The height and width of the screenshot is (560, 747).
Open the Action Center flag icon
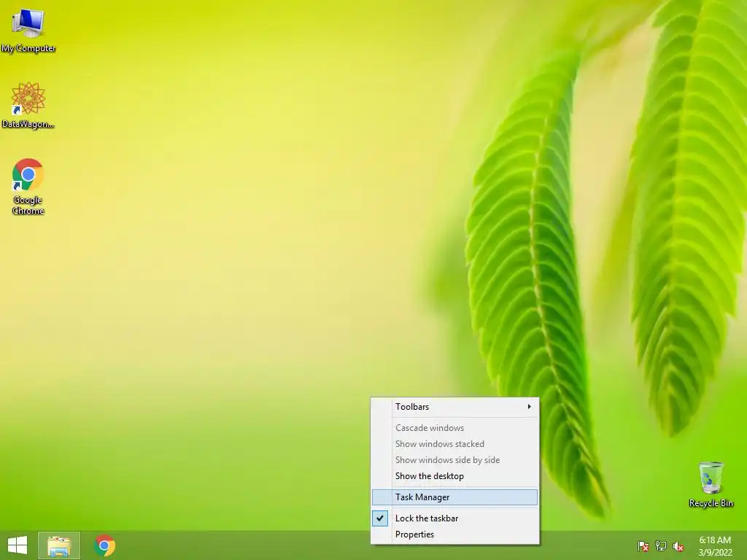click(643, 546)
